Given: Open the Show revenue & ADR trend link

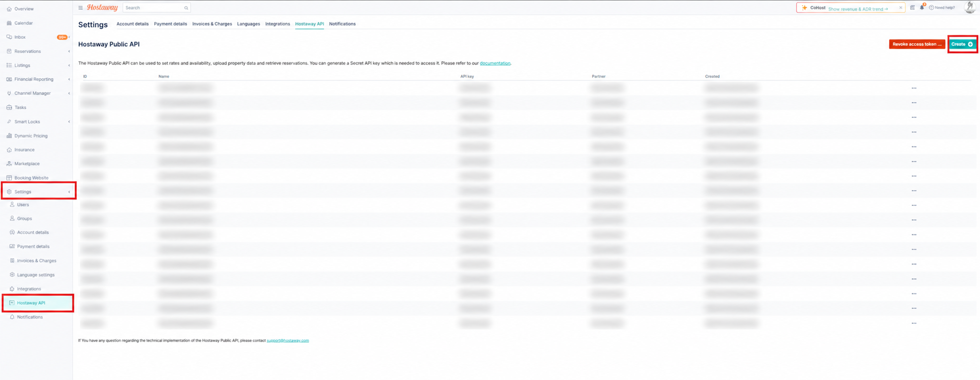Looking at the screenshot, I should pyautogui.click(x=858, y=9).
